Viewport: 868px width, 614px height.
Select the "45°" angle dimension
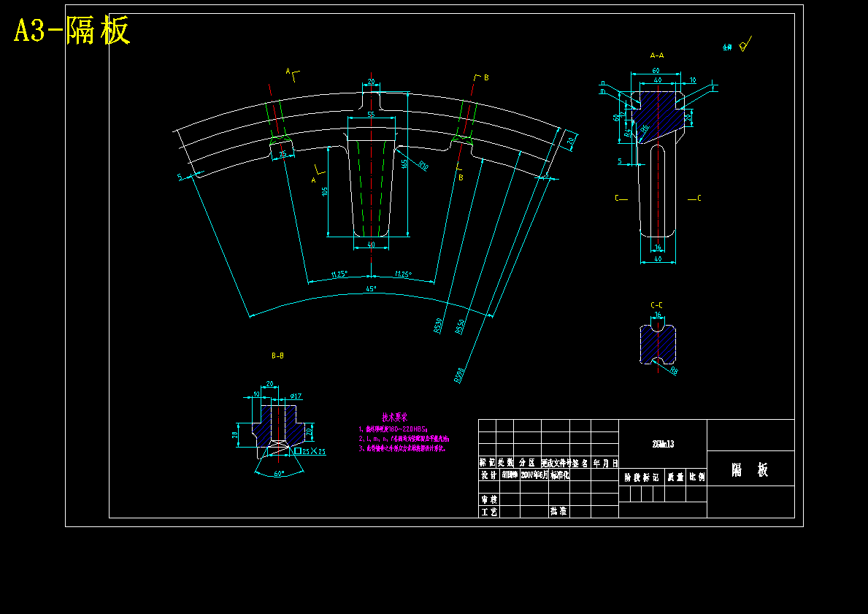tap(371, 288)
